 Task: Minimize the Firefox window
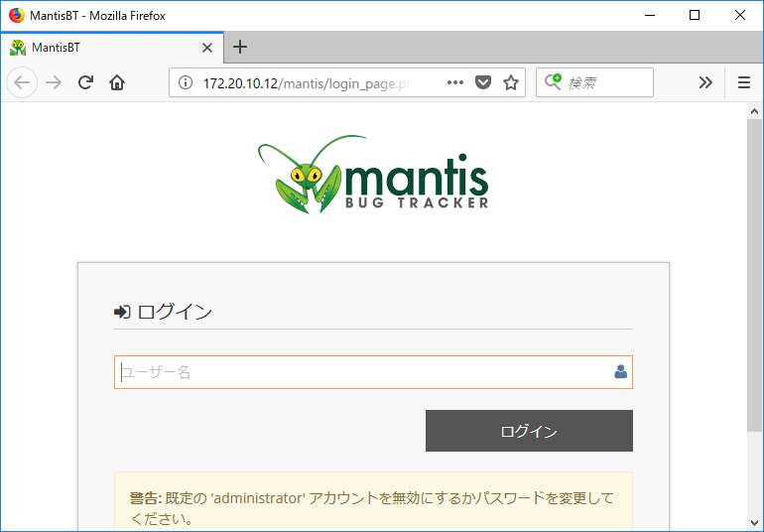click(x=650, y=15)
